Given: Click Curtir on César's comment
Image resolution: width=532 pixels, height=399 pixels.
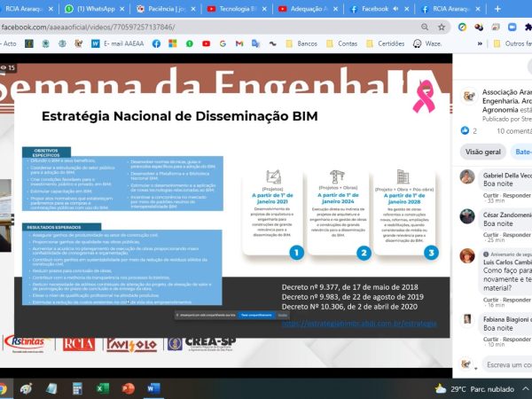Looking at the screenshot, I should pos(490,235).
